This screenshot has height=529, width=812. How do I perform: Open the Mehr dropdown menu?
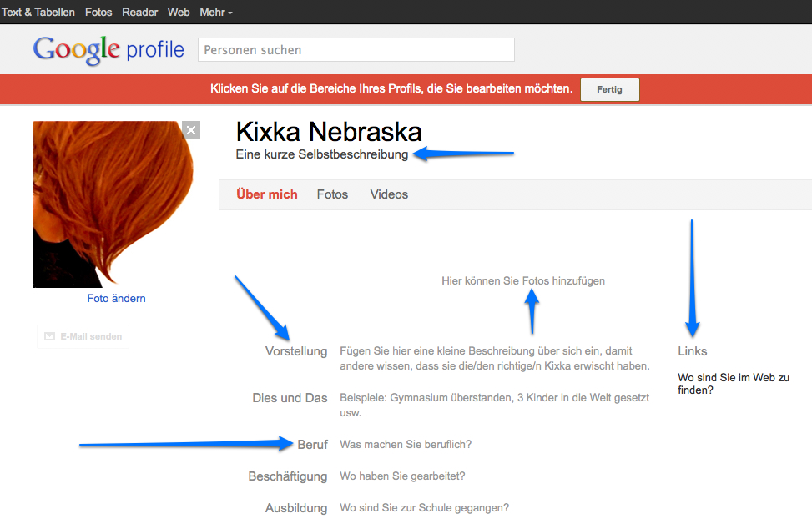tap(216, 12)
